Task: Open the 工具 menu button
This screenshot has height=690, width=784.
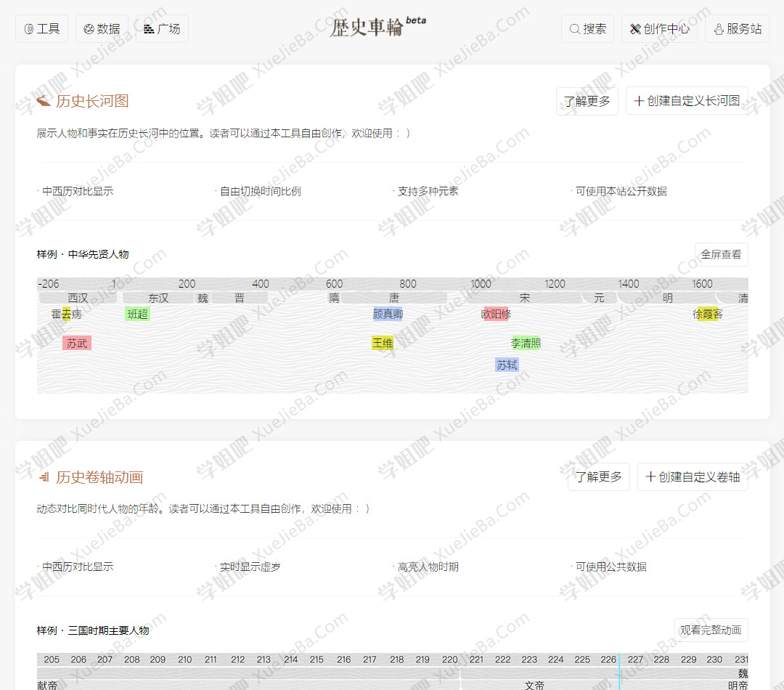Action: (41, 29)
